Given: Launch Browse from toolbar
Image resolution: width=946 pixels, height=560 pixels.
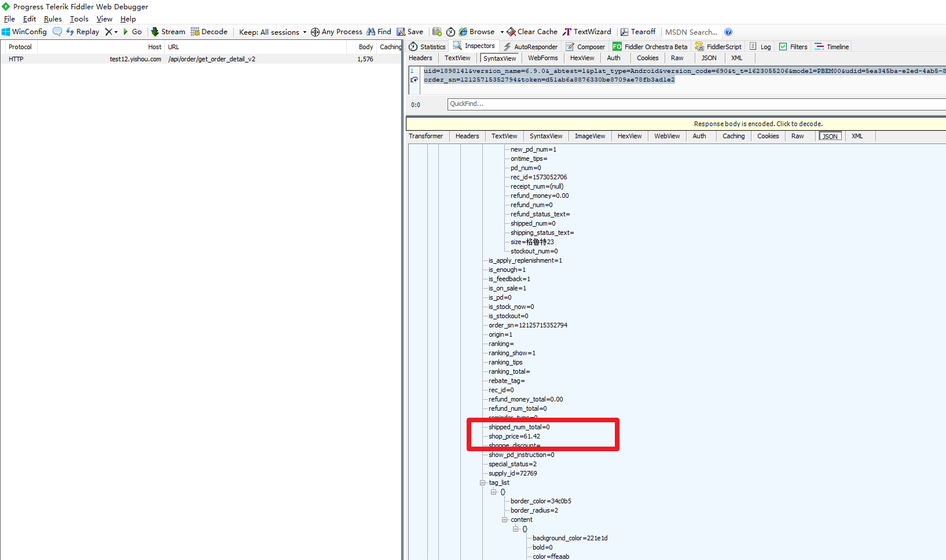Looking at the screenshot, I should click(x=477, y=32).
